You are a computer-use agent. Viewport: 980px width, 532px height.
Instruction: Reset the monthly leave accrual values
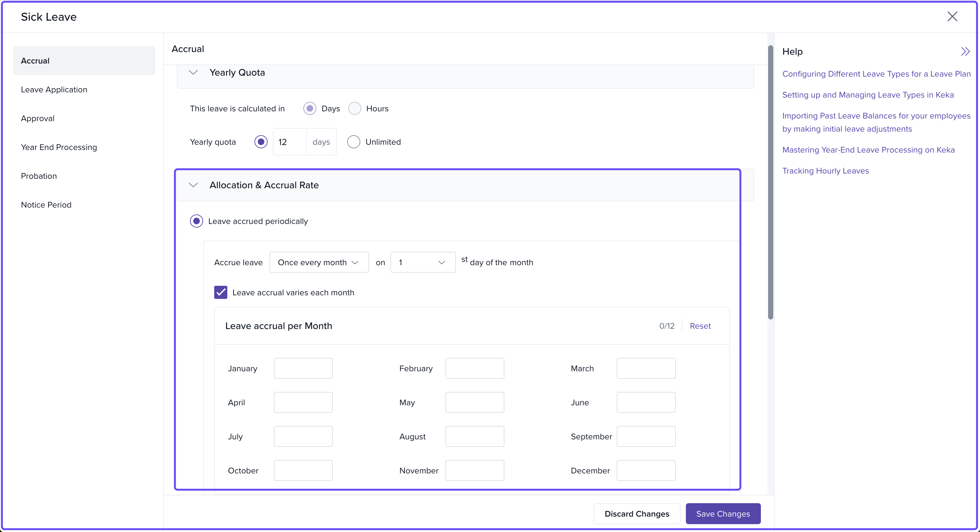coord(700,326)
